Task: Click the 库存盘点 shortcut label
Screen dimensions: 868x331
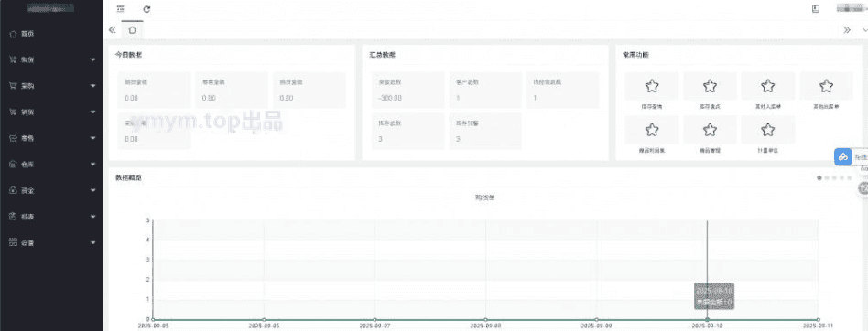Action: point(710,106)
